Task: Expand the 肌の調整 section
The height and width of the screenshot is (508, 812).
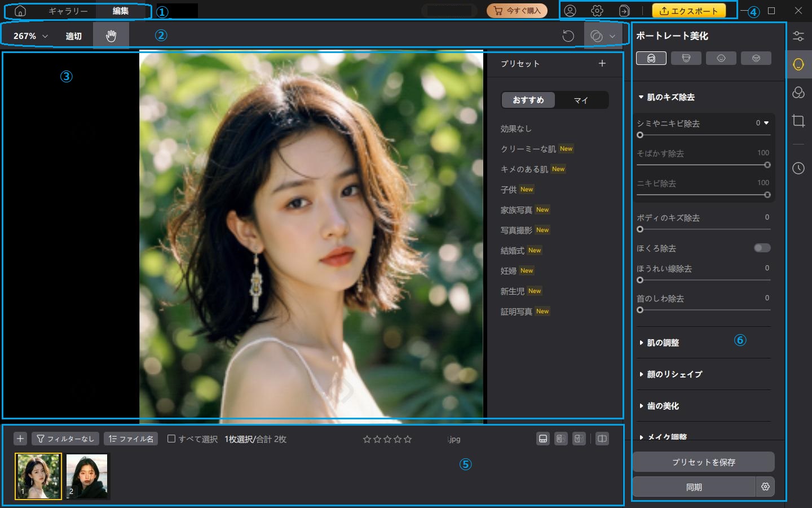Action: pos(663,343)
